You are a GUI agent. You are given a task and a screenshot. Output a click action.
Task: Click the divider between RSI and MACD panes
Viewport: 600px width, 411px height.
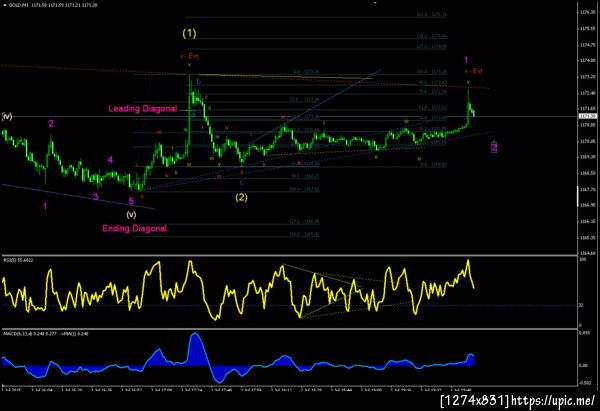point(289,329)
